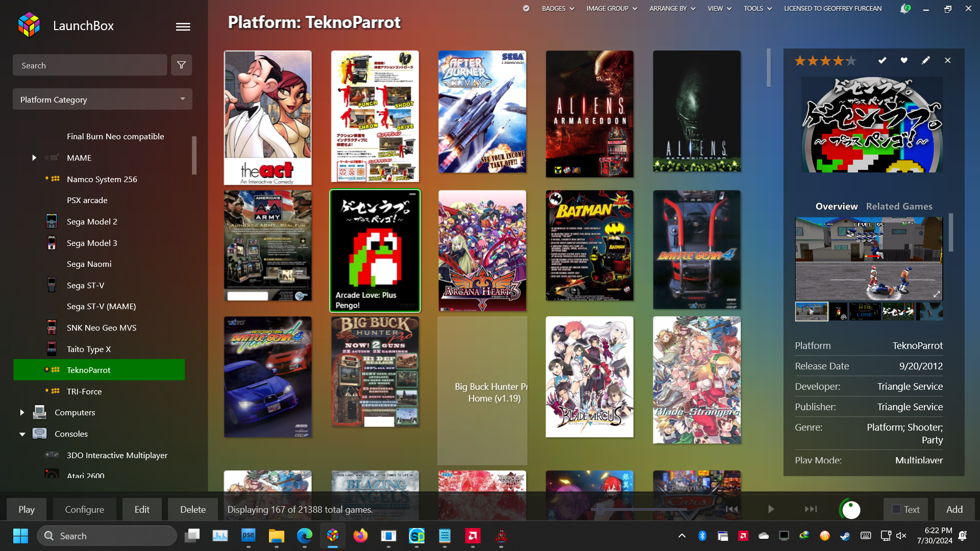980x551 pixels.
Task: Click the muted volume tray icon
Action: tap(901, 536)
